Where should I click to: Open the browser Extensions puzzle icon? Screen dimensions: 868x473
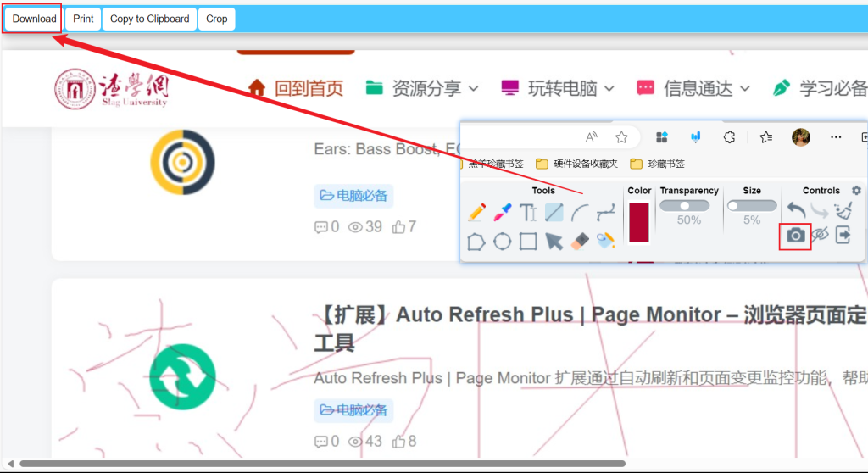tap(729, 137)
